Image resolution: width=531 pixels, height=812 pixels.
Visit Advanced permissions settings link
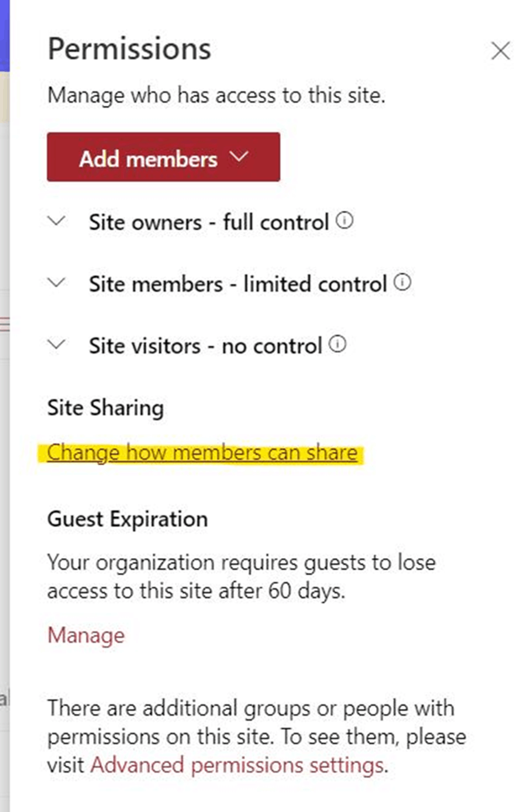click(x=237, y=765)
